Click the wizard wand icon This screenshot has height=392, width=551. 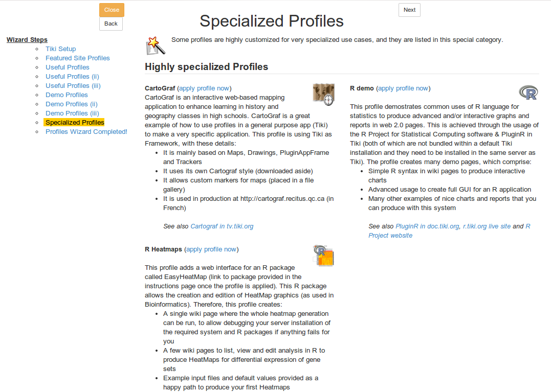(x=156, y=45)
